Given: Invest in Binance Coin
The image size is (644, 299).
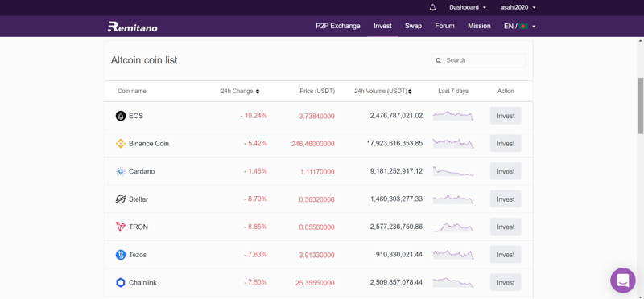Looking at the screenshot, I should click(506, 144).
